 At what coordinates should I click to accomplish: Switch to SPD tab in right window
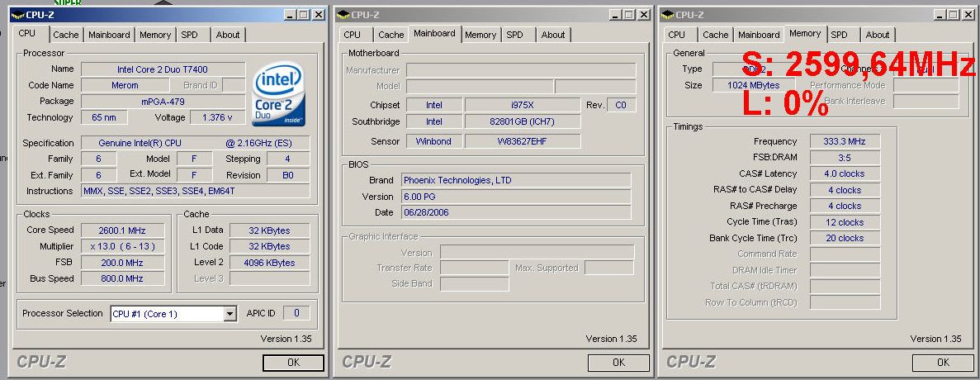[x=840, y=35]
